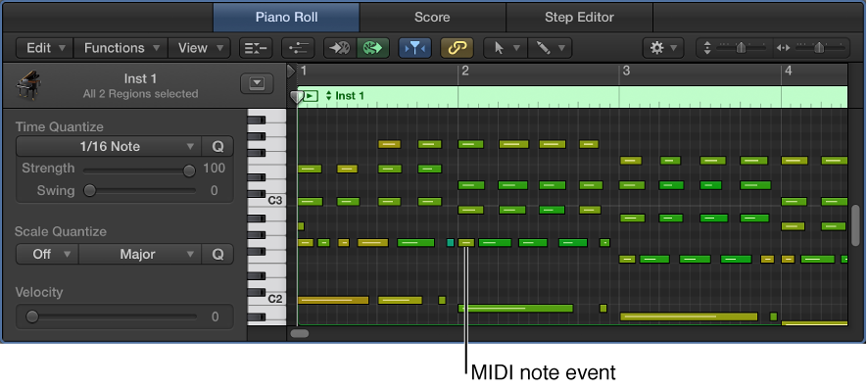868x390 pixels.
Task: Open the Pencil tool dropdown arrow
Action: (561, 48)
